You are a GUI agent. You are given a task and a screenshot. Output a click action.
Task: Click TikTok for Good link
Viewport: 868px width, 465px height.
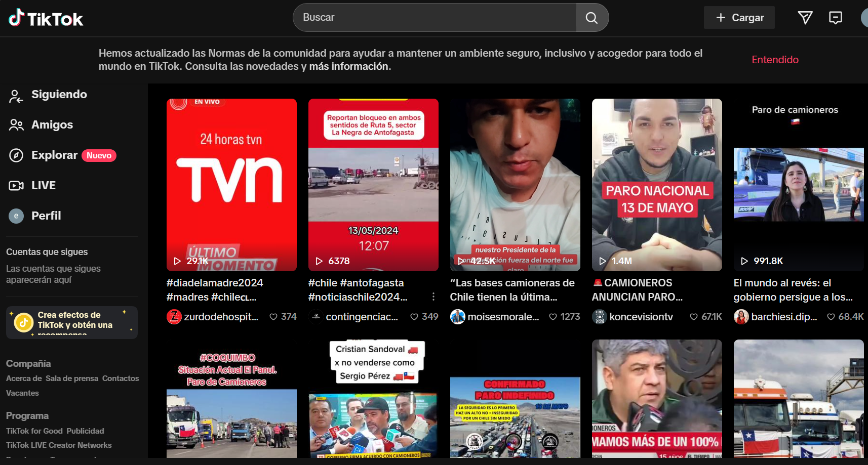pyautogui.click(x=34, y=431)
